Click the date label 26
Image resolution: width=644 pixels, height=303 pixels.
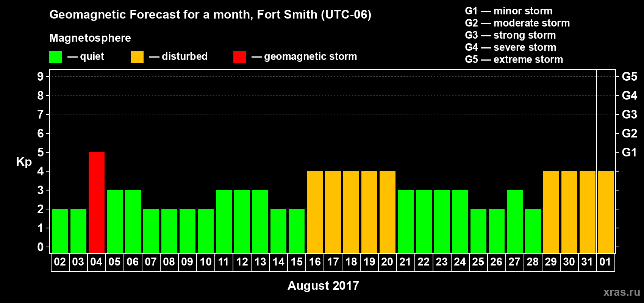pyautogui.click(x=496, y=262)
